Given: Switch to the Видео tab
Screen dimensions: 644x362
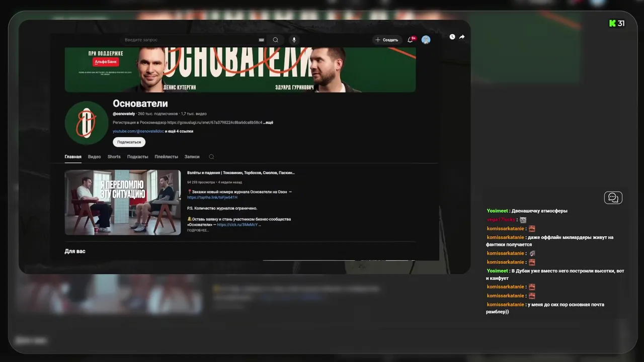Looking at the screenshot, I should point(94,157).
